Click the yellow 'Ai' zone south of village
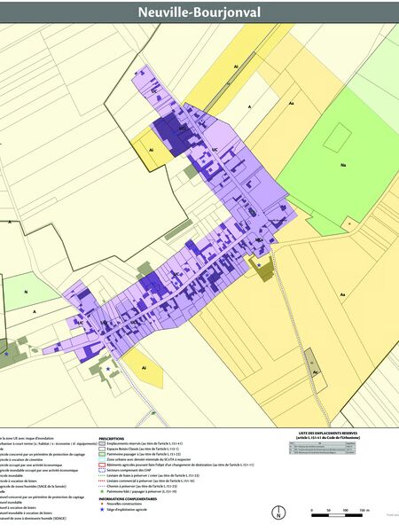 point(145,368)
